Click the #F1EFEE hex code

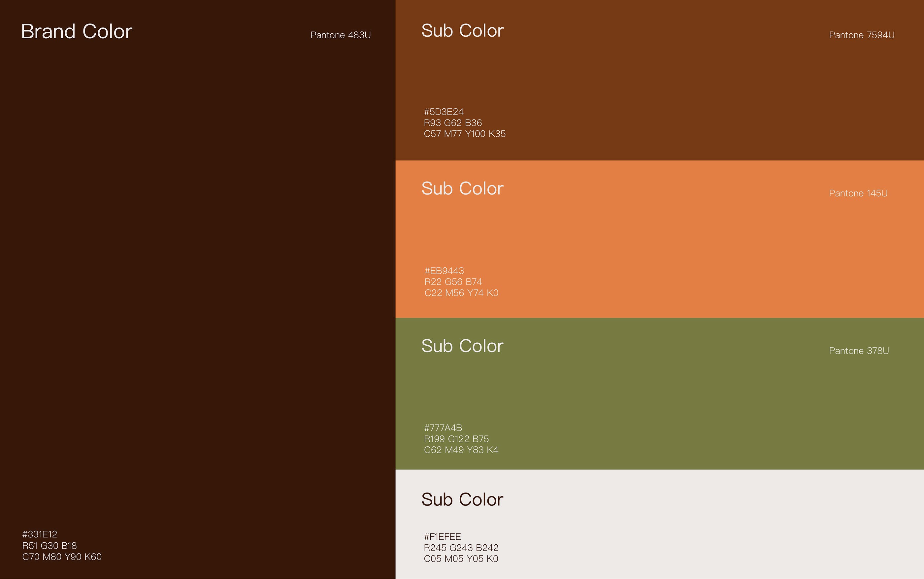tap(442, 536)
